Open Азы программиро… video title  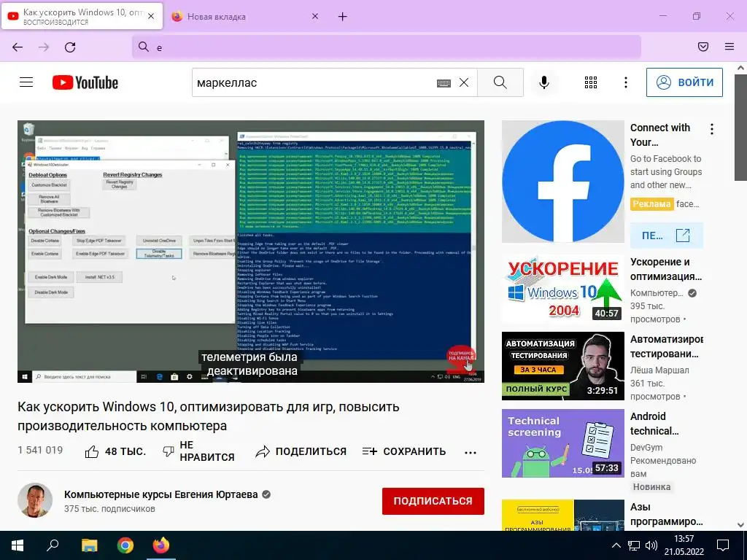(x=666, y=514)
